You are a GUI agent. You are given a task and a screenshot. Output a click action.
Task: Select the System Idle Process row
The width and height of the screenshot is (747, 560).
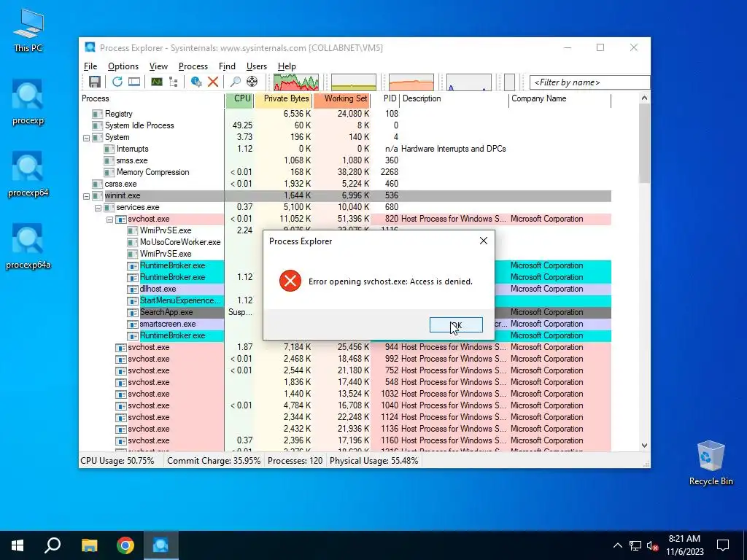(345, 125)
